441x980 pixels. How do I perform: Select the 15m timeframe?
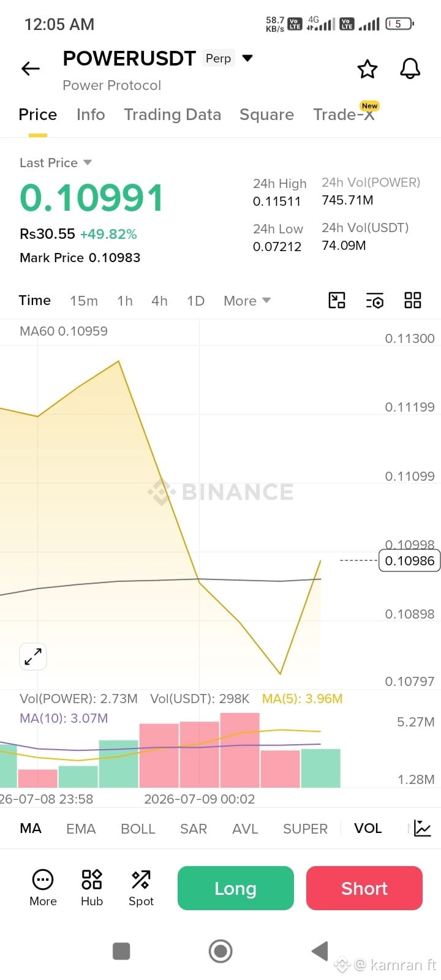click(x=84, y=301)
